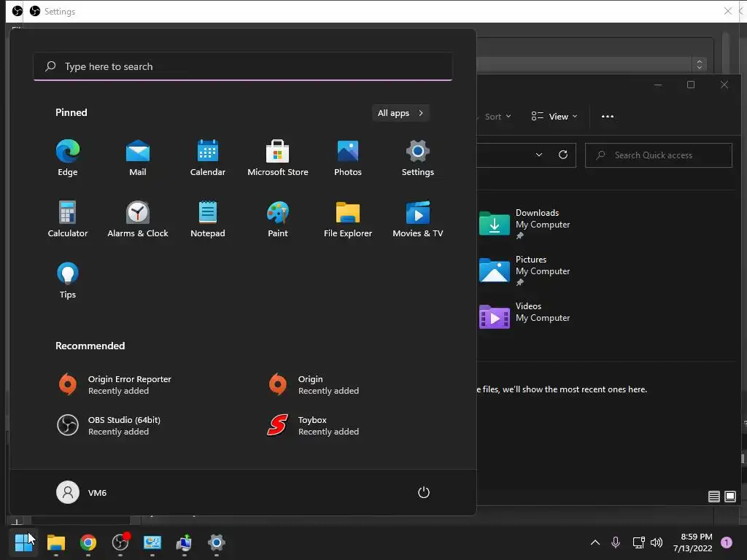The height and width of the screenshot is (560, 747).
Task: Open the Pictures folder in File Explorer
Action: point(525,271)
